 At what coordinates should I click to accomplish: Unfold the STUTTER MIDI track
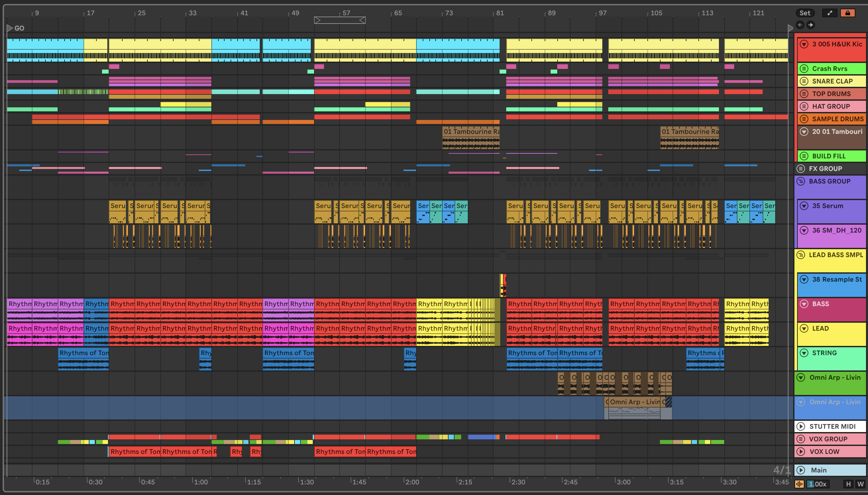tap(801, 426)
